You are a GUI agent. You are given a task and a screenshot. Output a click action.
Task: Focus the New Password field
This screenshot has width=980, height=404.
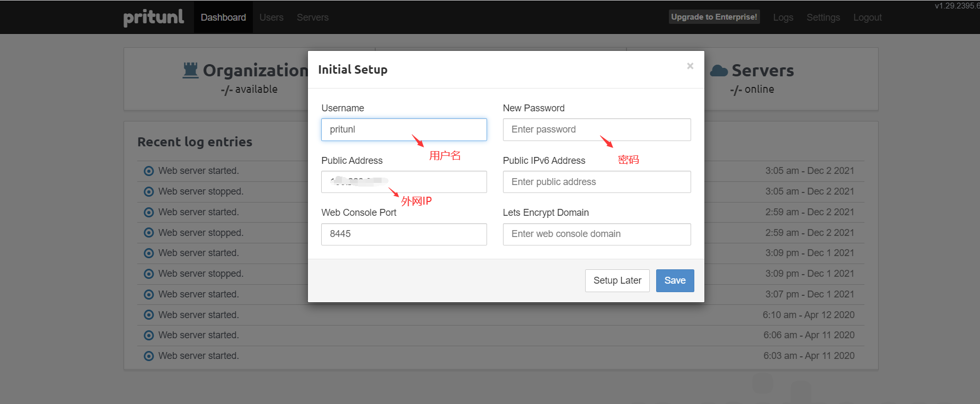click(597, 129)
